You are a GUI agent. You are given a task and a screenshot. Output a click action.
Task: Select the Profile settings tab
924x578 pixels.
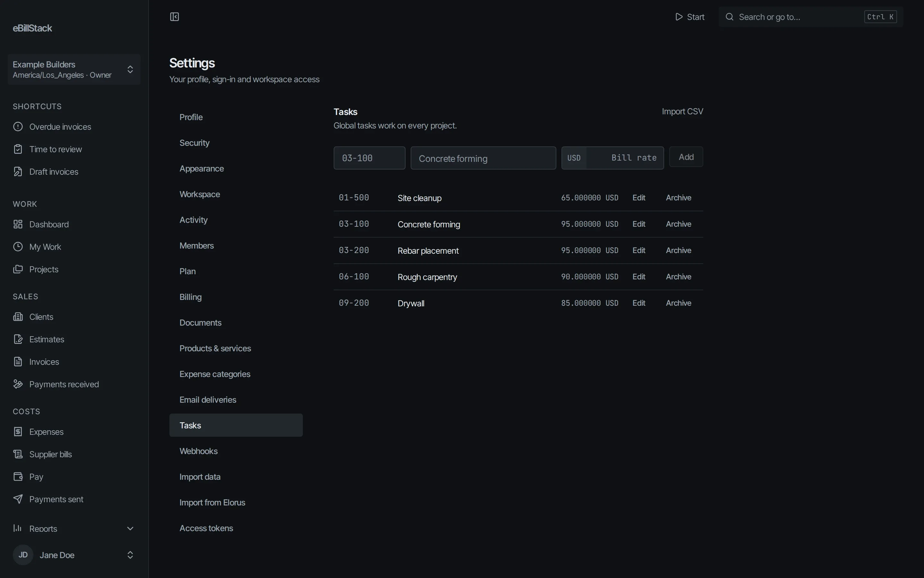(236, 117)
